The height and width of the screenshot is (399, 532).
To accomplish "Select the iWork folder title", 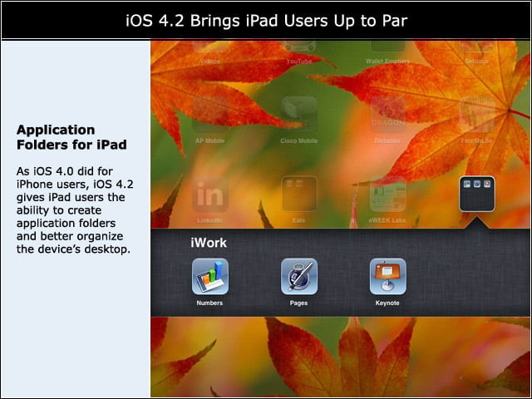I will point(209,243).
